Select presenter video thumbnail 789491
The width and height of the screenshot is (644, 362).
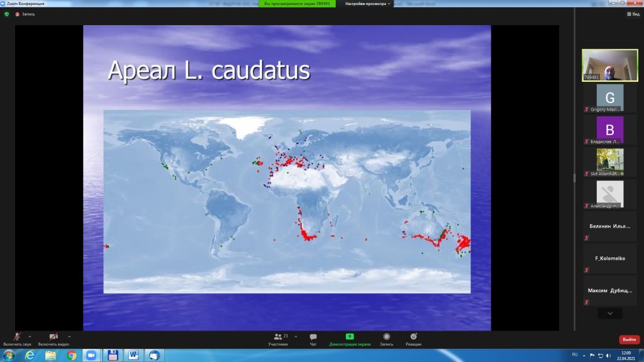[609, 65]
